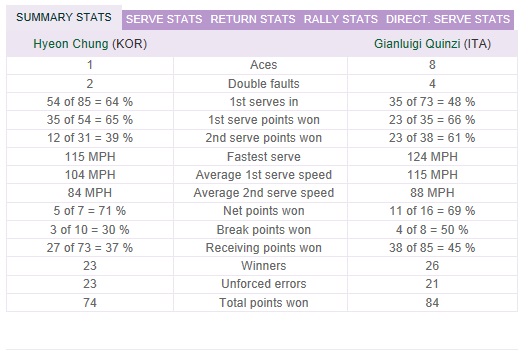The image size is (530, 361).
Task: Open the Rally Stats tab
Action: tap(341, 19)
